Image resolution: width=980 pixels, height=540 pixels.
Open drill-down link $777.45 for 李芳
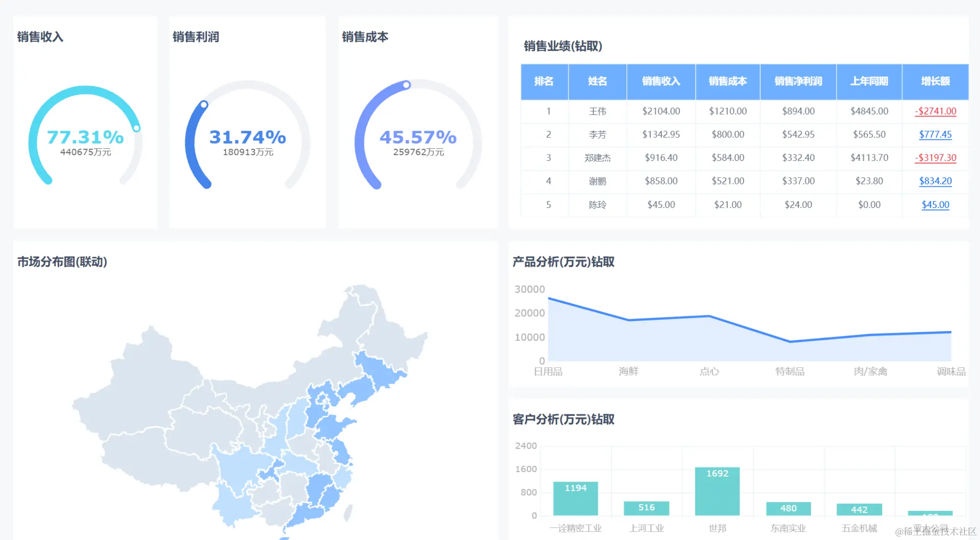click(x=936, y=134)
